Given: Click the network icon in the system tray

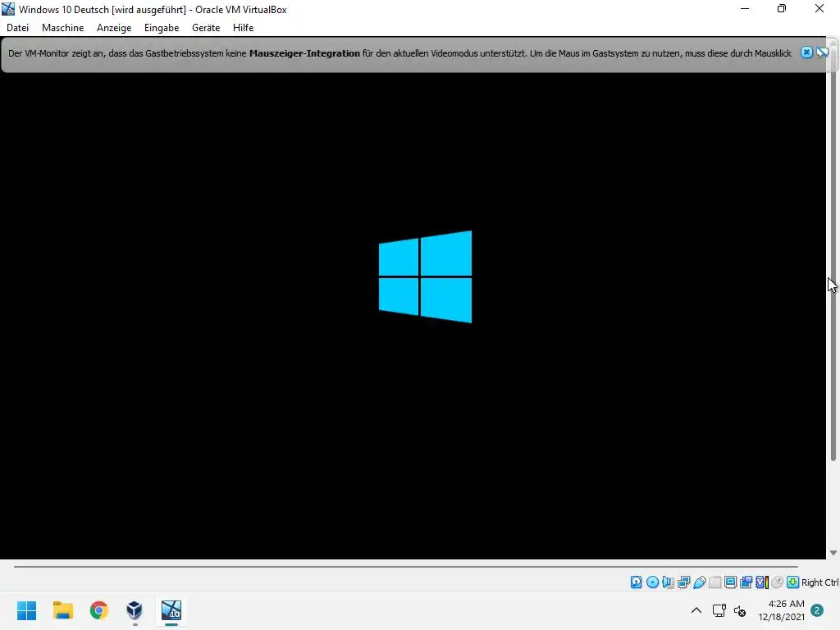Looking at the screenshot, I should click(x=719, y=610).
